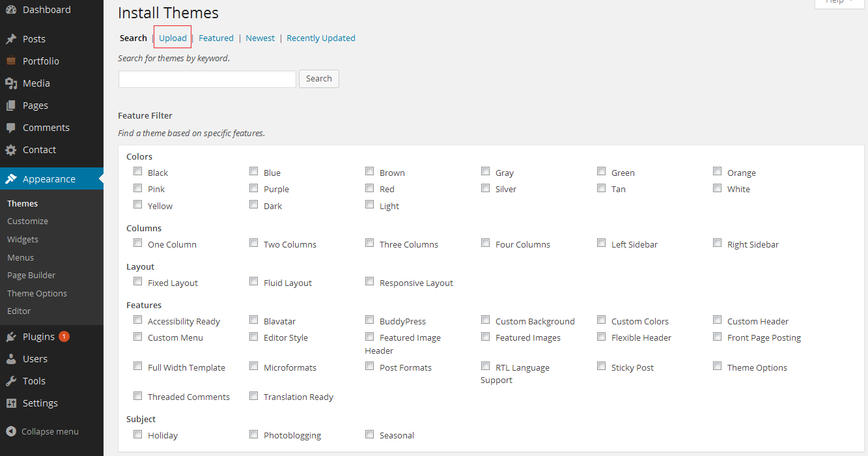Expand the Help dropdown tab
Screen dimensions: 868x456
[x=839, y=2]
